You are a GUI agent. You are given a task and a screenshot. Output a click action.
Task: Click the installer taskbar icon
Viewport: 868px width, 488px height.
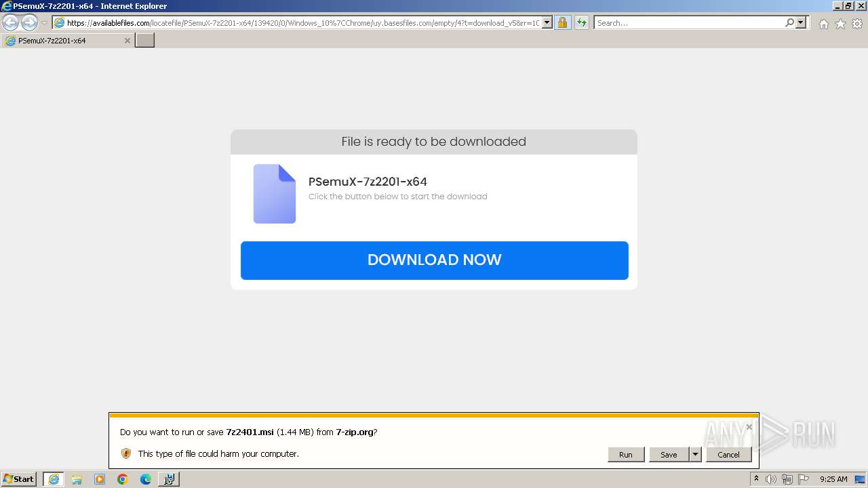click(x=169, y=479)
